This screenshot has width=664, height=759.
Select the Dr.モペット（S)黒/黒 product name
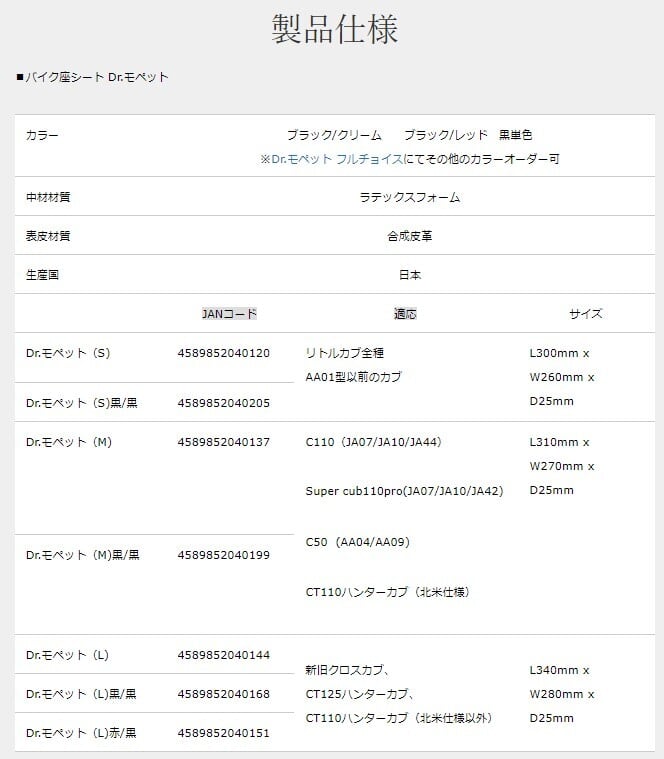[x=82, y=403]
